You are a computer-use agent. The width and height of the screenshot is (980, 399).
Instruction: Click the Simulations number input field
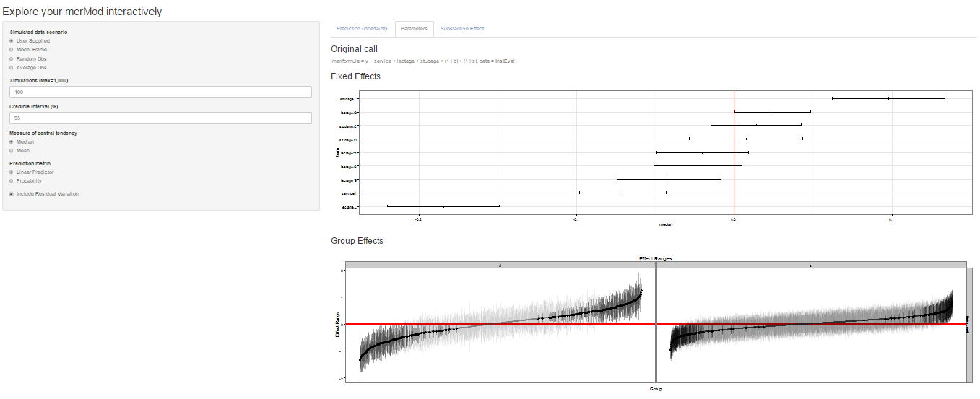pyautogui.click(x=160, y=92)
